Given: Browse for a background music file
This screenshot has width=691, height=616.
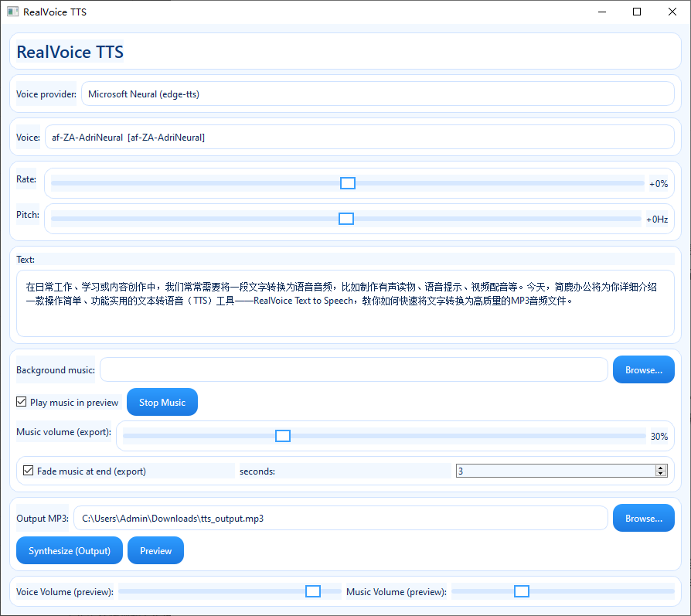Looking at the screenshot, I should (643, 369).
